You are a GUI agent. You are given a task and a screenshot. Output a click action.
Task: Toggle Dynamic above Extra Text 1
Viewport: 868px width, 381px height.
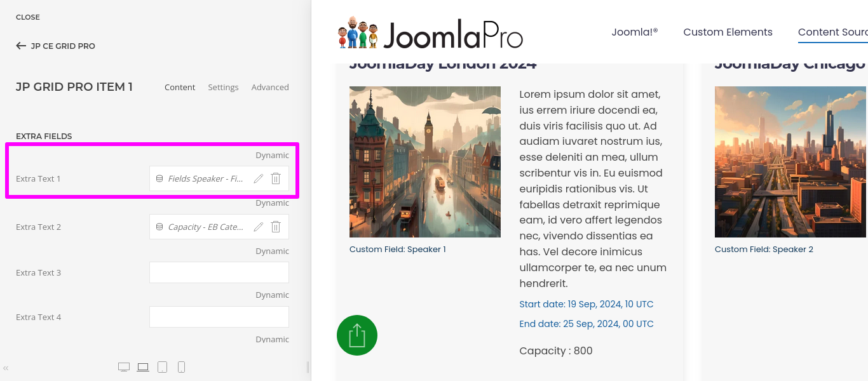[272, 155]
